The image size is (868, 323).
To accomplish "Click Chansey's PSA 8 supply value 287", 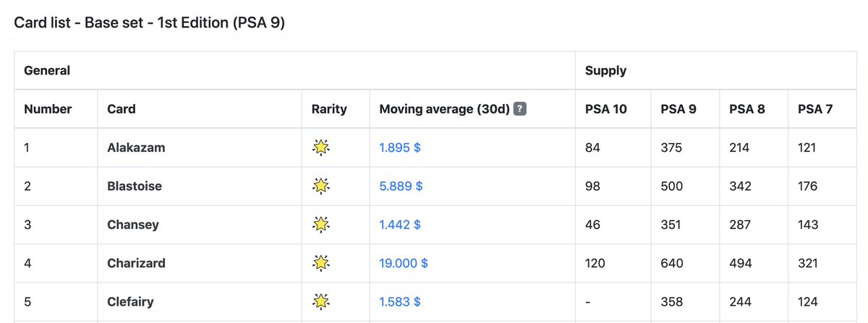I will point(740,225).
